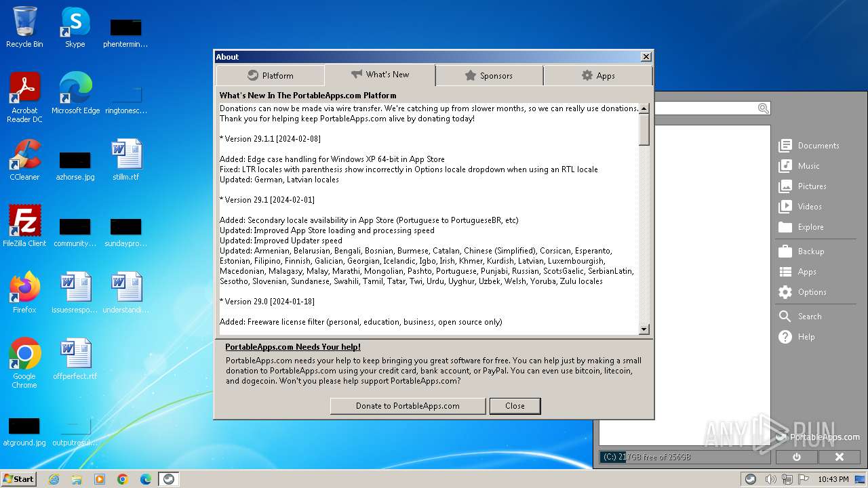Click the taskbar clock showing 10:43 PM
868x488 pixels.
pyautogui.click(x=833, y=479)
